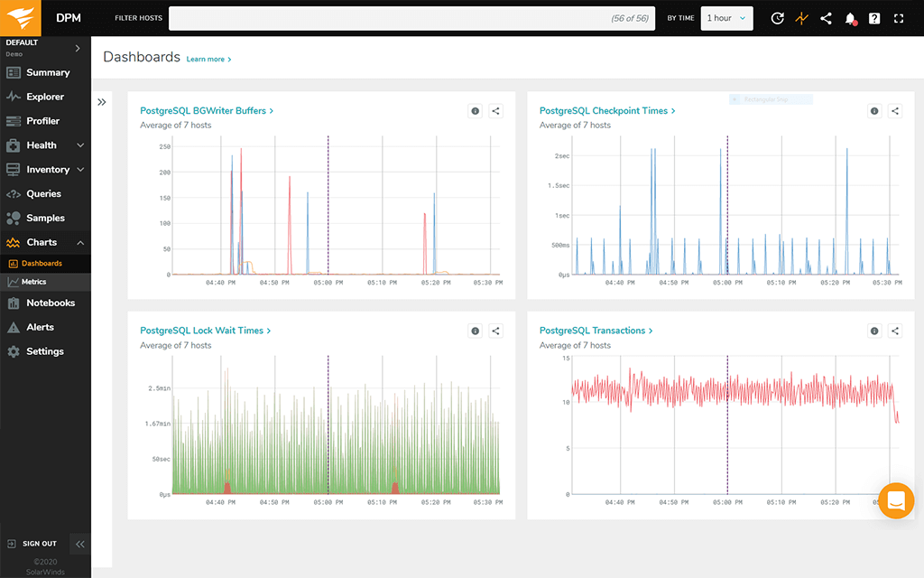Open the help question mark icon

873,18
